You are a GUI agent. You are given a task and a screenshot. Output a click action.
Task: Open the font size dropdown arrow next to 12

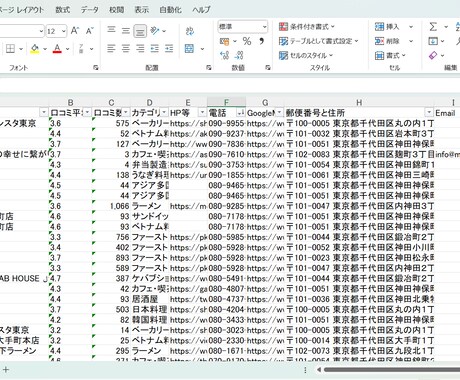tap(64, 31)
